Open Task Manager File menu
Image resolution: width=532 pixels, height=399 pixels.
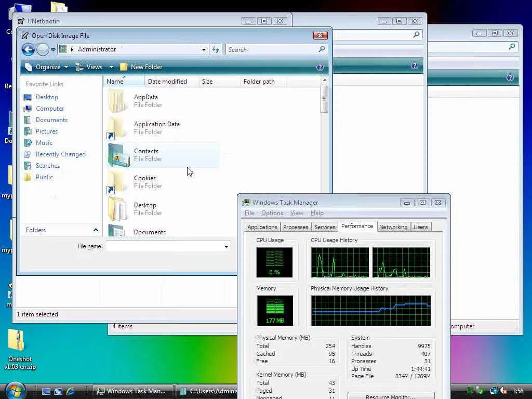[x=249, y=213]
